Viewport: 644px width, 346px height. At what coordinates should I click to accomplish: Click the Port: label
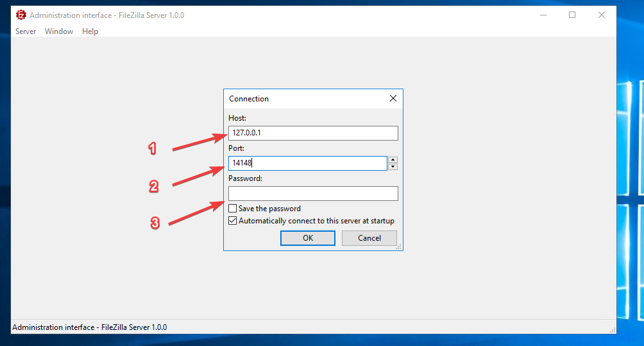[x=236, y=148]
